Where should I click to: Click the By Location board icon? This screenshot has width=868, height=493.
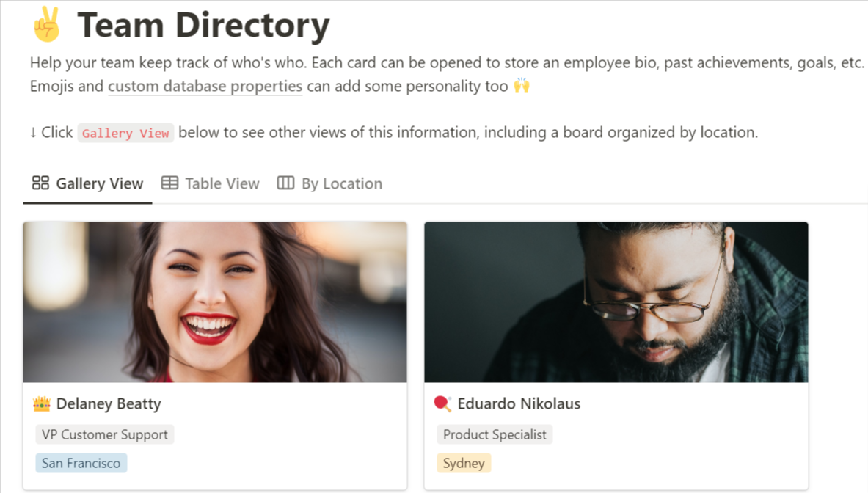point(285,182)
